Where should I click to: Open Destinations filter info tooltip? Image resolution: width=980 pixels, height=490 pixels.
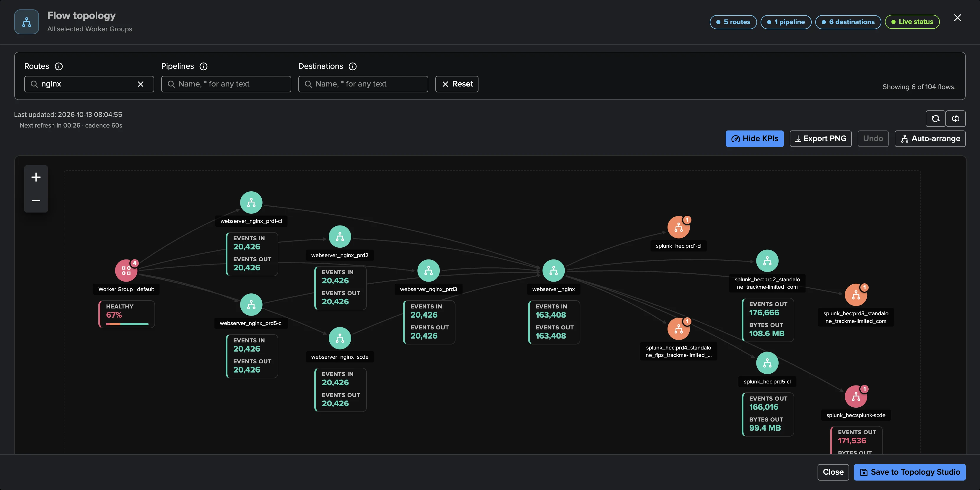[353, 66]
